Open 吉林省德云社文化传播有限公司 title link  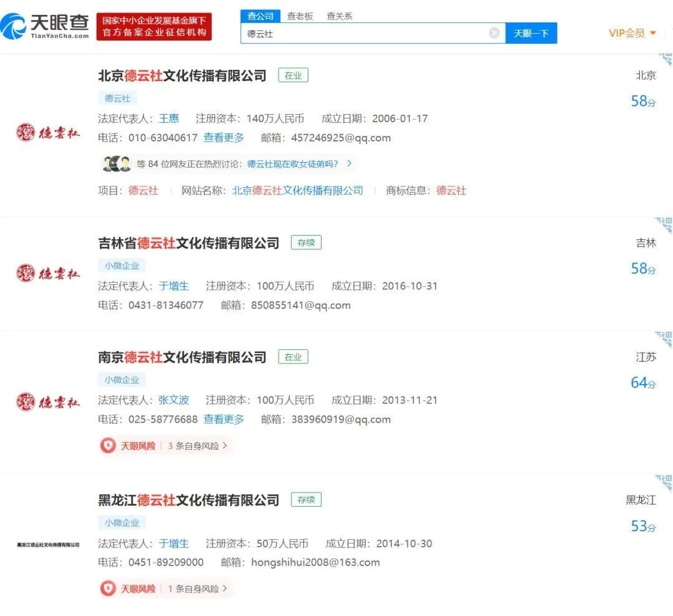tap(188, 243)
